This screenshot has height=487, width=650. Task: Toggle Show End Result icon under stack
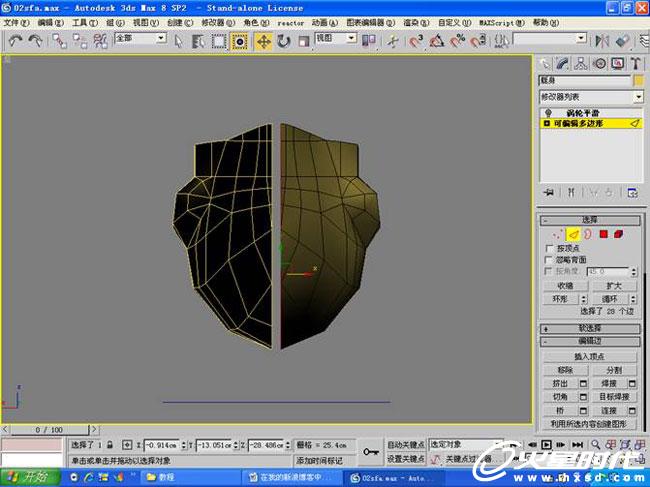click(571, 193)
